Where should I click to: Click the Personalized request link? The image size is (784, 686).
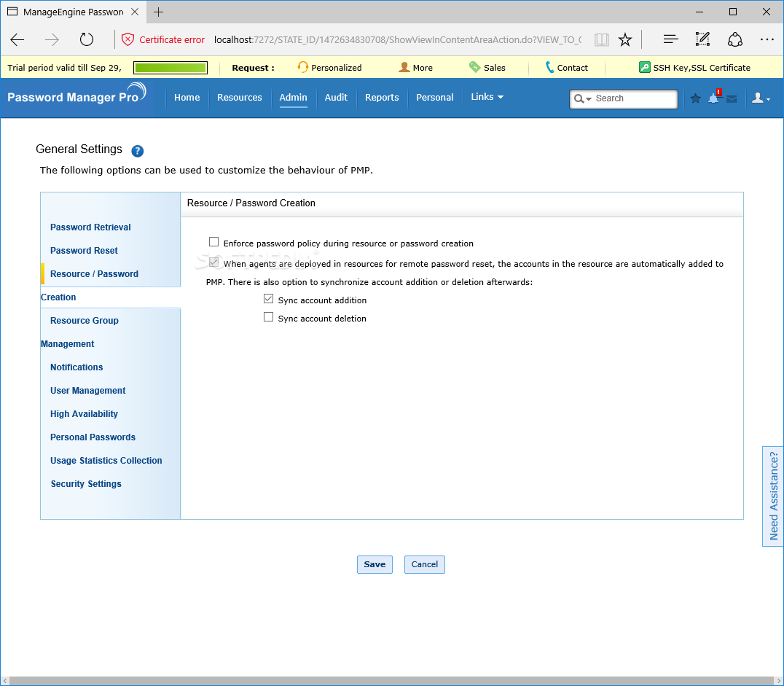[x=336, y=68]
